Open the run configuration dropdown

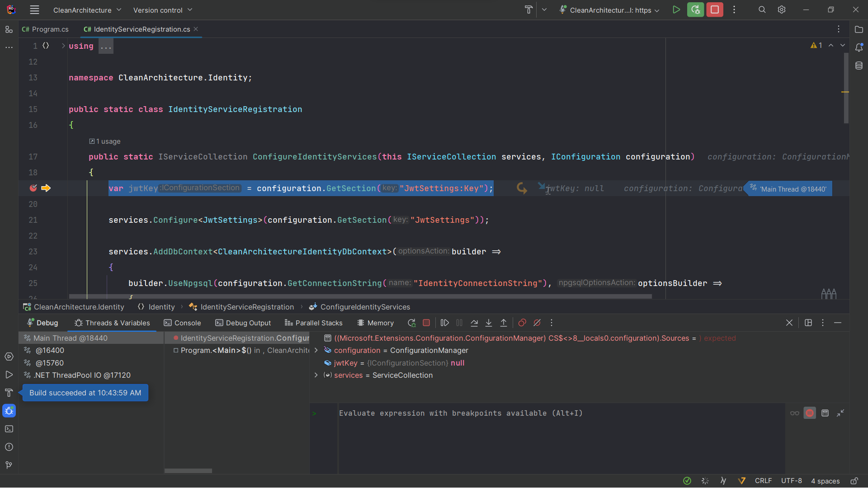point(610,10)
